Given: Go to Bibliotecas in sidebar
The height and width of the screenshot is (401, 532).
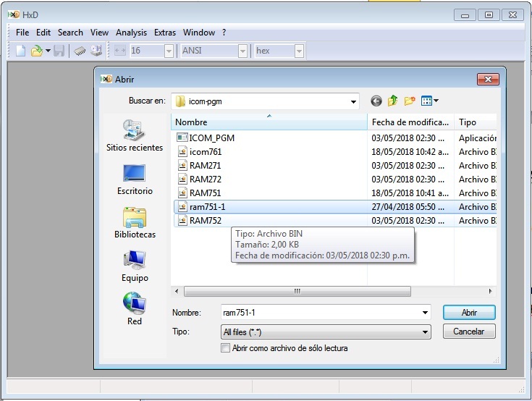Looking at the screenshot, I should click(135, 222).
